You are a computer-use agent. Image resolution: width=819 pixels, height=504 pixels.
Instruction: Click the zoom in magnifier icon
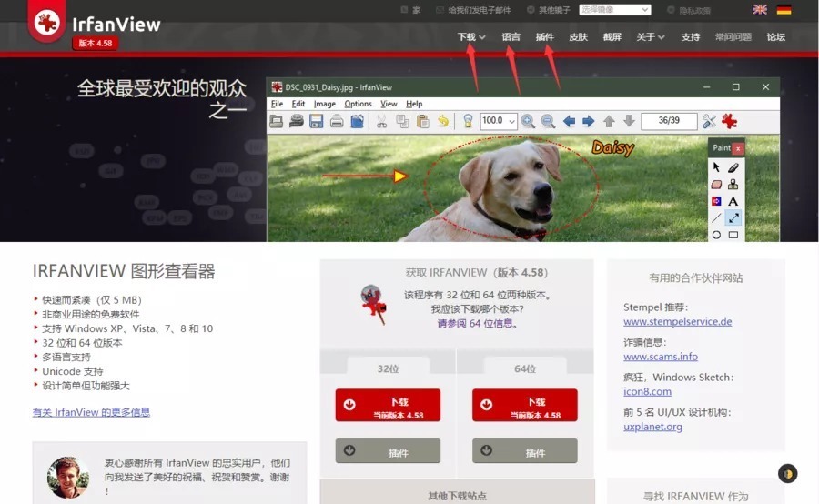[x=528, y=121]
